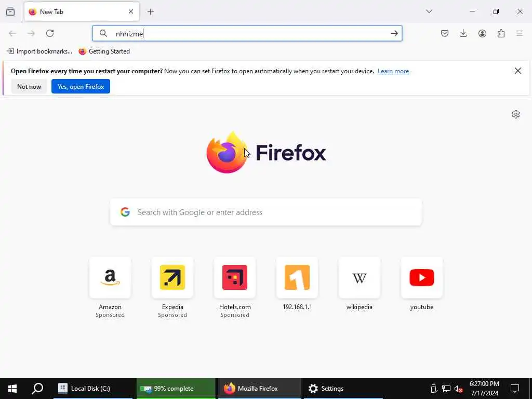Switch to Settings in the taskbar

click(x=343, y=389)
